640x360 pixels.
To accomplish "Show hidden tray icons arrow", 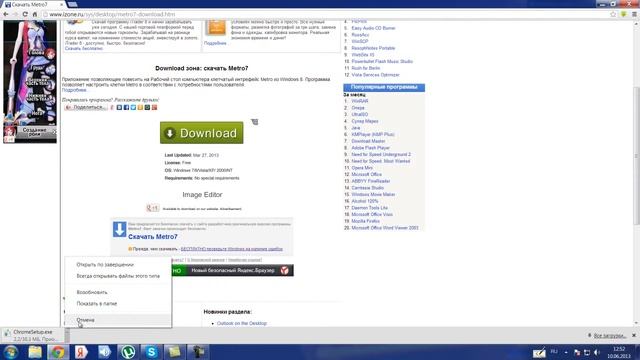I will click(x=566, y=352).
